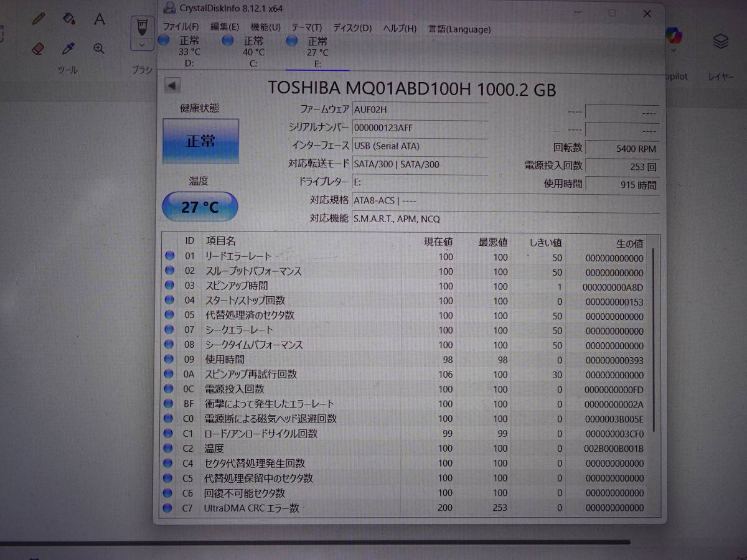The width and height of the screenshot is (747, 560).
Task: Click status icon for 08 シークタイムパフォーマンス
Action: click(169, 345)
